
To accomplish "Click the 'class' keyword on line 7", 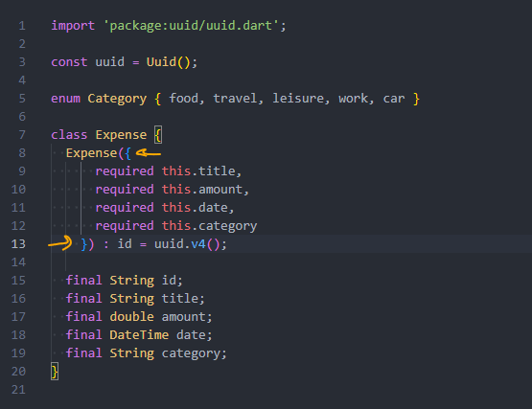I will [69, 135].
